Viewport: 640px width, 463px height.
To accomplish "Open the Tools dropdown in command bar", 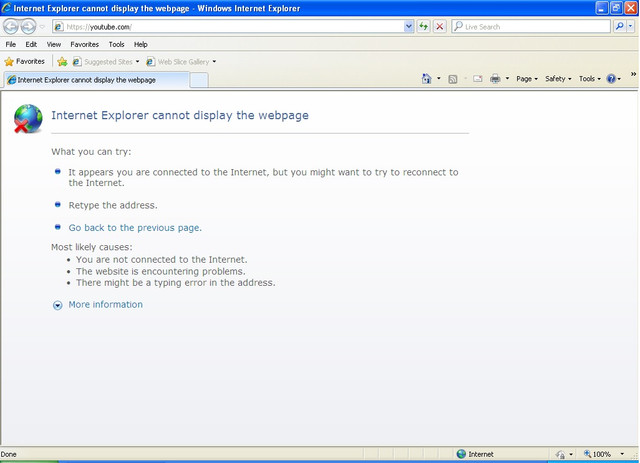I will click(590, 79).
